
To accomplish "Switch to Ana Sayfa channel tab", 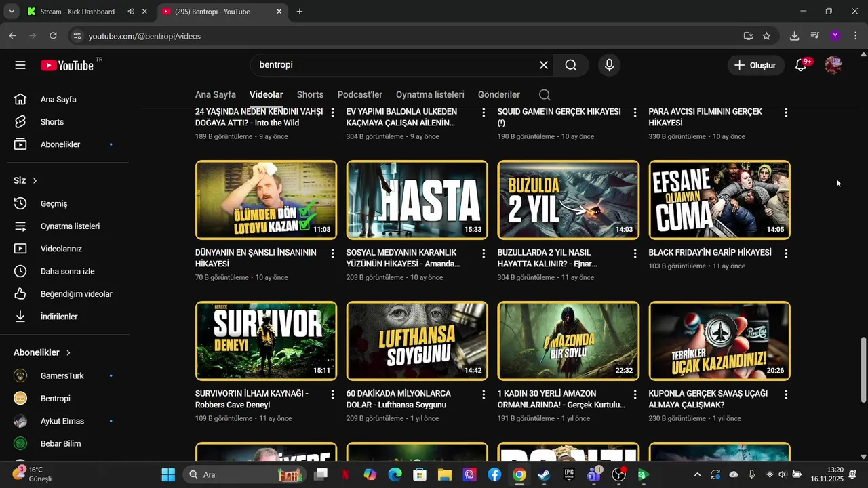I will click(x=216, y=95).
